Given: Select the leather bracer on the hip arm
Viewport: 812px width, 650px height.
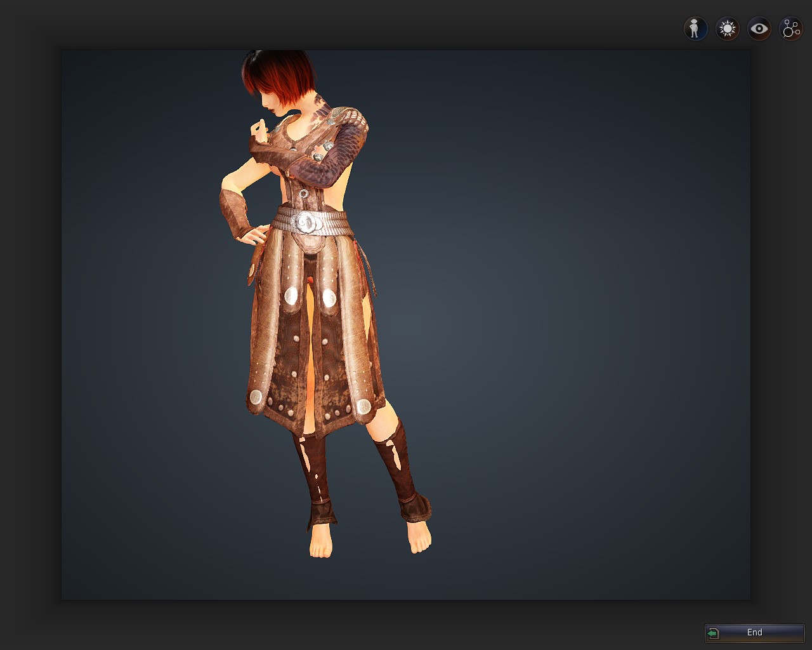Looking at the screenshot, I should tap(234, 213).
